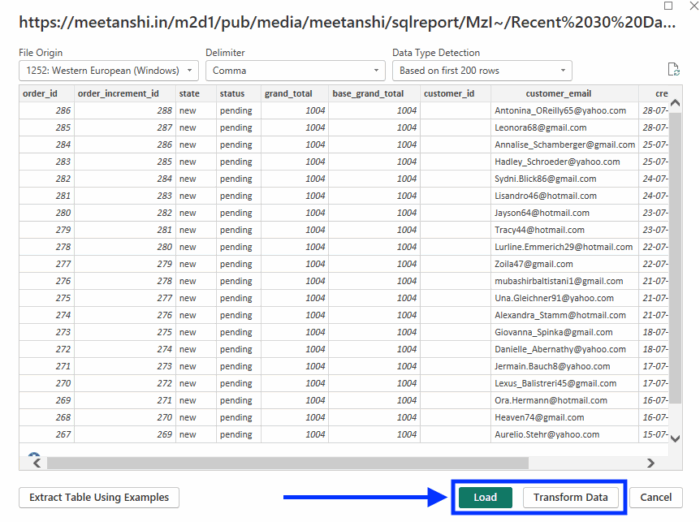The height and width of the screenshot is (522, 700).
Task: Click the table scroll up arrow
Action: (x=675, y=103)
